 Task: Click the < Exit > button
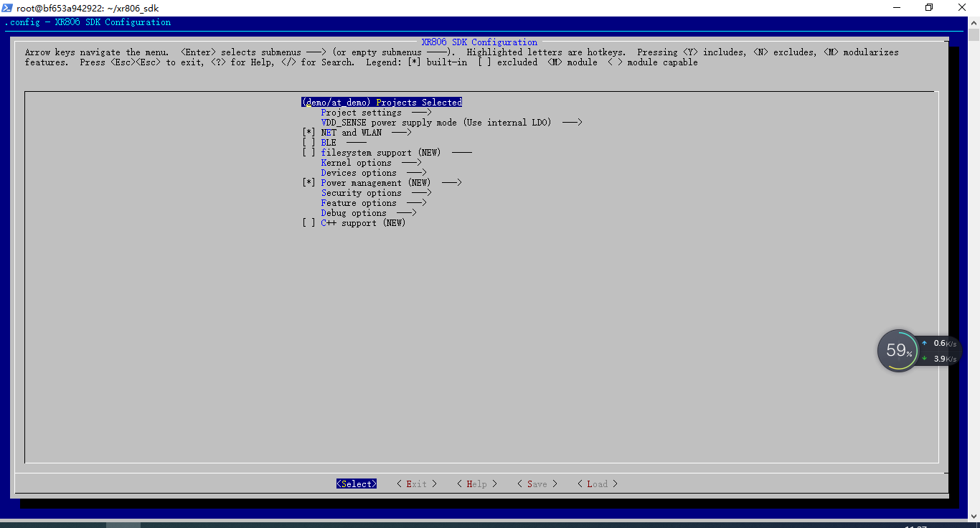417,484
